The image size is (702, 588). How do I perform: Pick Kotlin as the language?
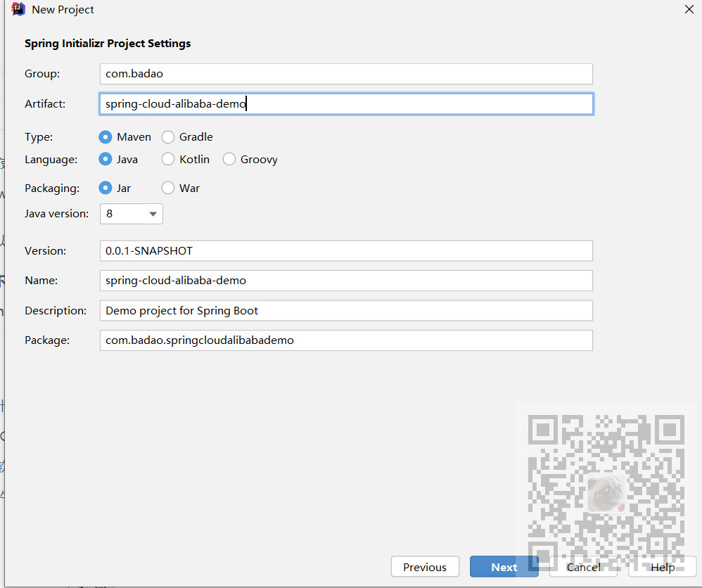pos(168,160)
